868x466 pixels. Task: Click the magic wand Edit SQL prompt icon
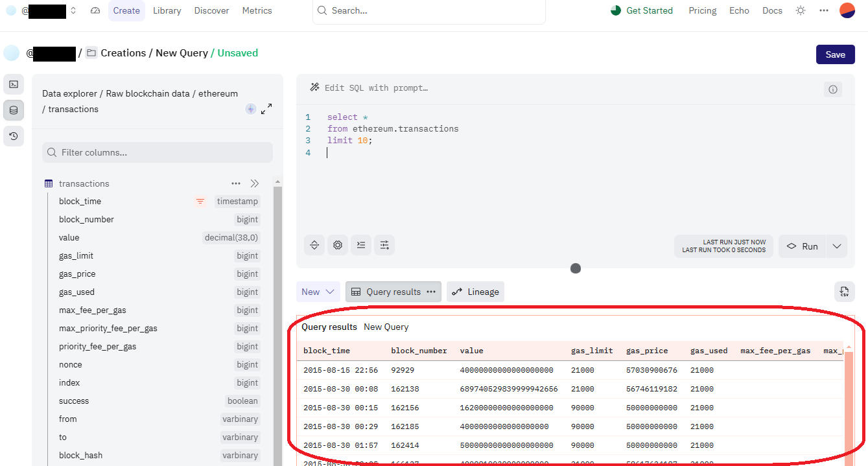314,87
